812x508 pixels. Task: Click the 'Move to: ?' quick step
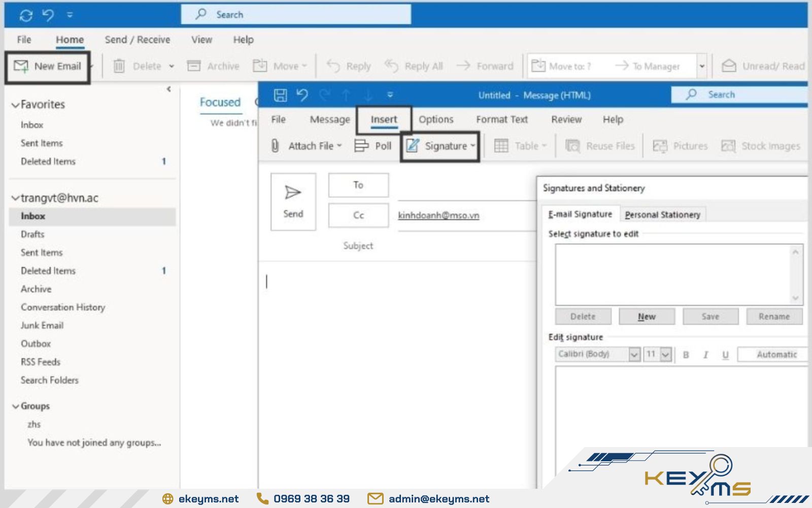click(561, 66)
